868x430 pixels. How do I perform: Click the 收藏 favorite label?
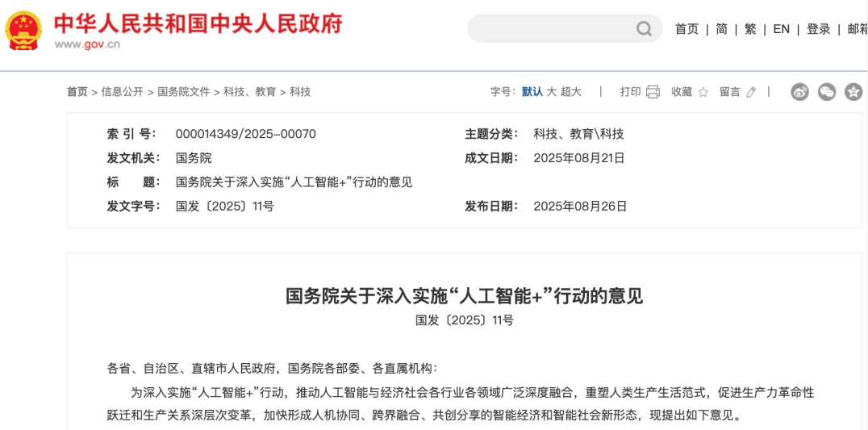click(682, 92)
